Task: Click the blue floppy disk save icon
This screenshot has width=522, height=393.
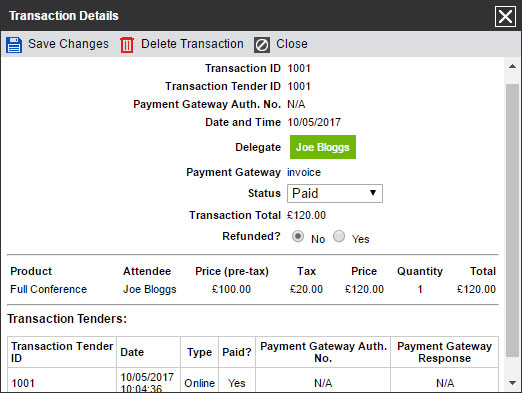Action: pyautogui.click(x=14, y=45)
